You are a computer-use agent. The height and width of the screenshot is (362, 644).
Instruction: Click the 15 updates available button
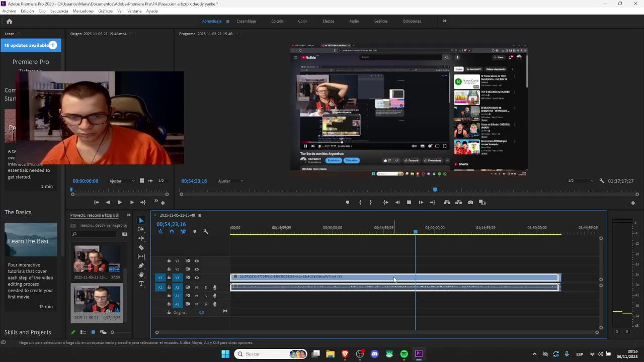point(31,45)
